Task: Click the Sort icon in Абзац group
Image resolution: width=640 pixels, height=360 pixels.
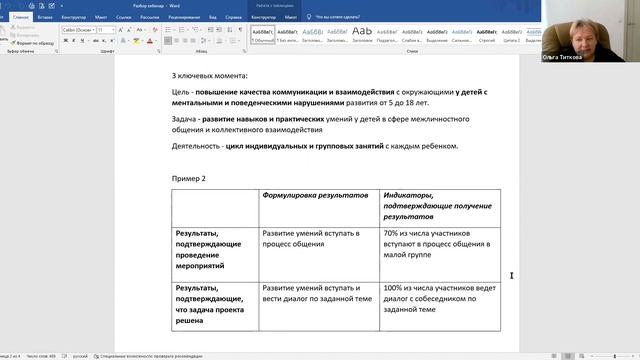Action: (x=230, y=30)
